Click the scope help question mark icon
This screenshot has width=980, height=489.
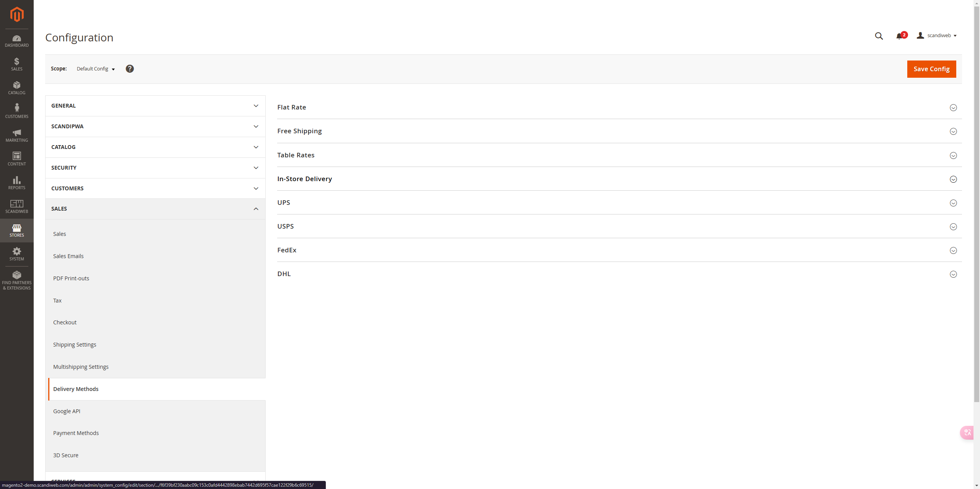tap(130, 69)
